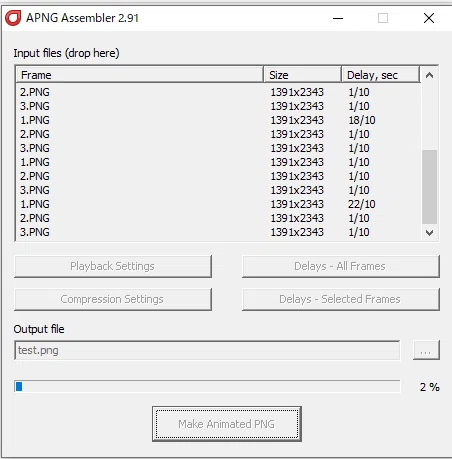Click the Delay, sec column header
The width and height of the screenshot is (452, 459).
(380, 75)
